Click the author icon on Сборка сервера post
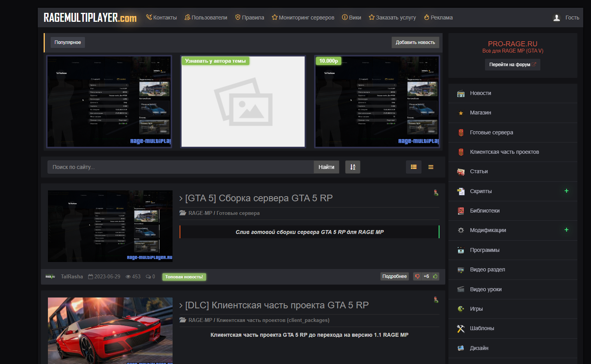This screenshot has width=591, height=364. [436, 193]
